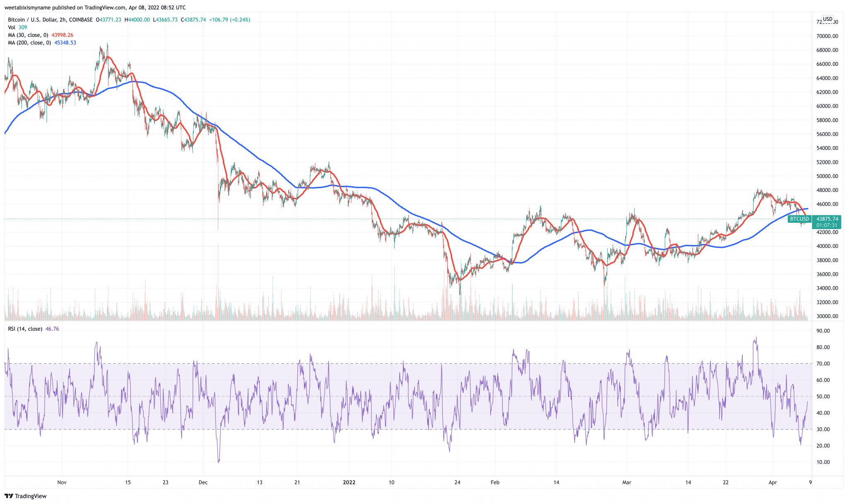Click the 56000.00 price axis label
The height and width of the screenshot is (504, 848).
point(827,134)
